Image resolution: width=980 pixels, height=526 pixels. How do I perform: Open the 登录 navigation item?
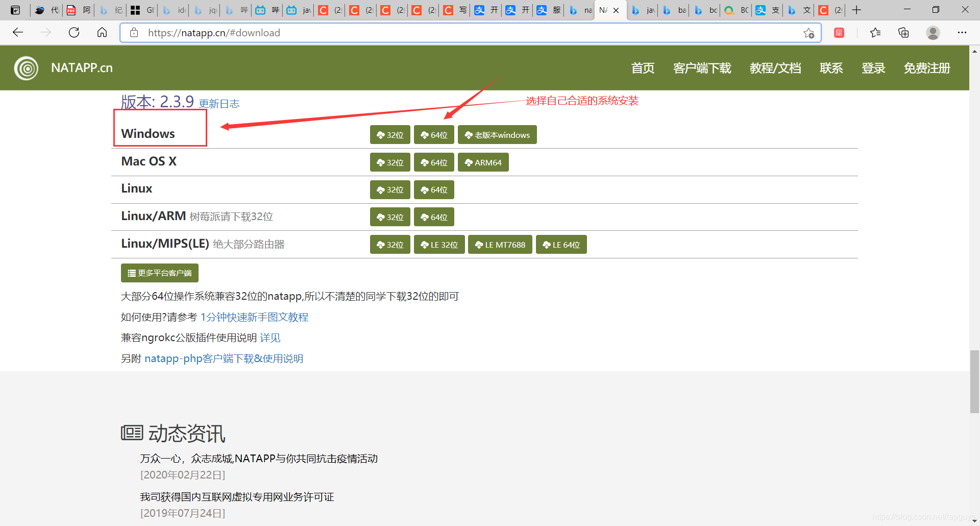pos(873,68)
